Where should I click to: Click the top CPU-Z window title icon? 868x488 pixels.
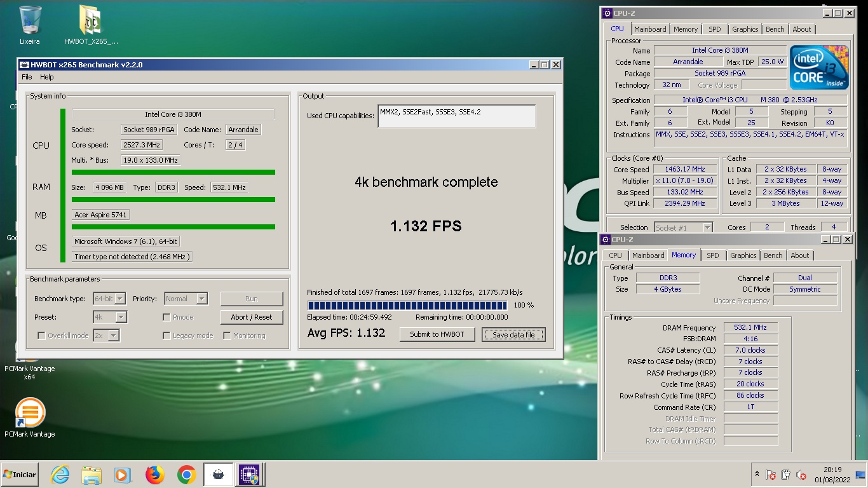coord(607,13)
